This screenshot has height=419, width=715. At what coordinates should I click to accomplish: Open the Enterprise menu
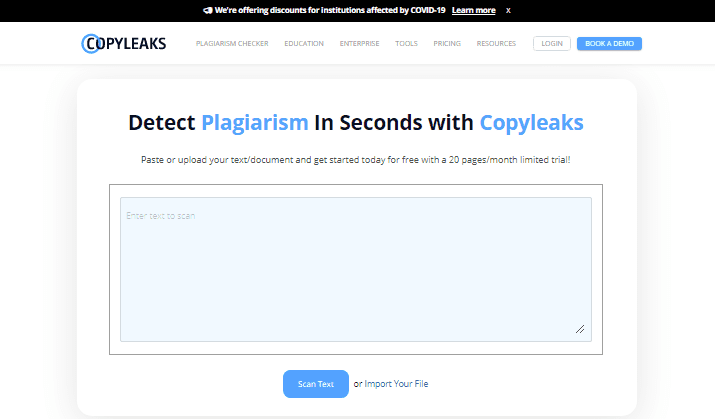point(359,43)
